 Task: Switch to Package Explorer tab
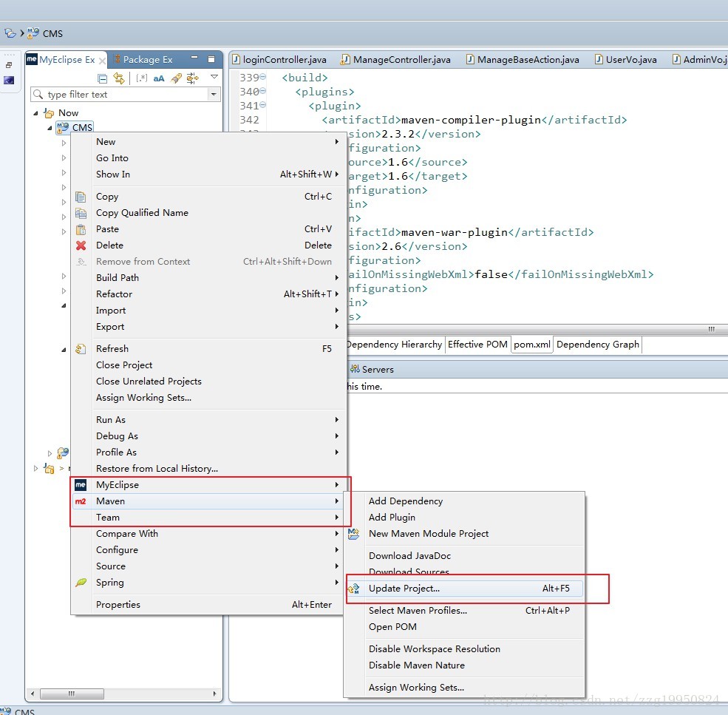click(143, 59)
